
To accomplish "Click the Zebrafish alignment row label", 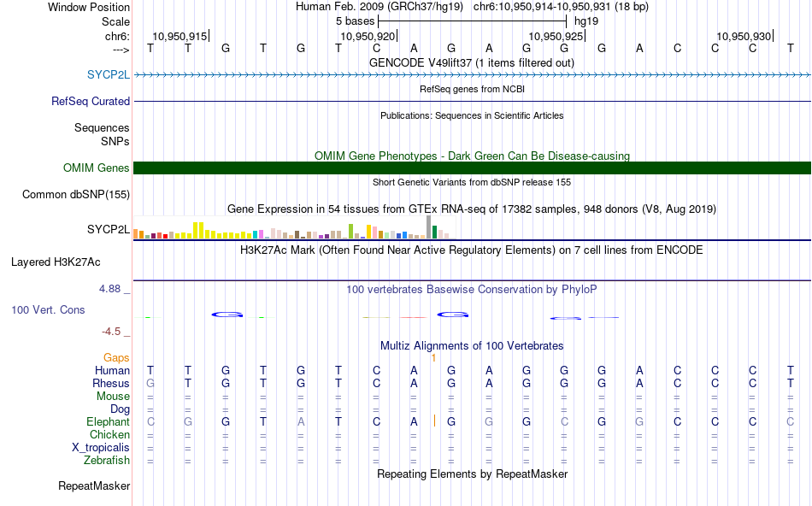I will tap(107, 460).
